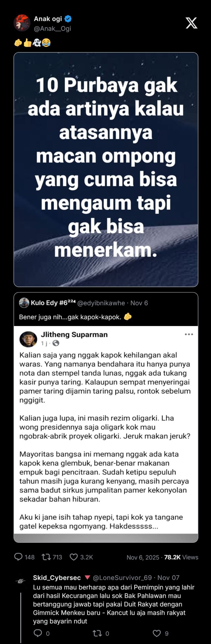Like Skid_Cybersec comment with 9 likes
Screen dimensions: 211x644
157,633
